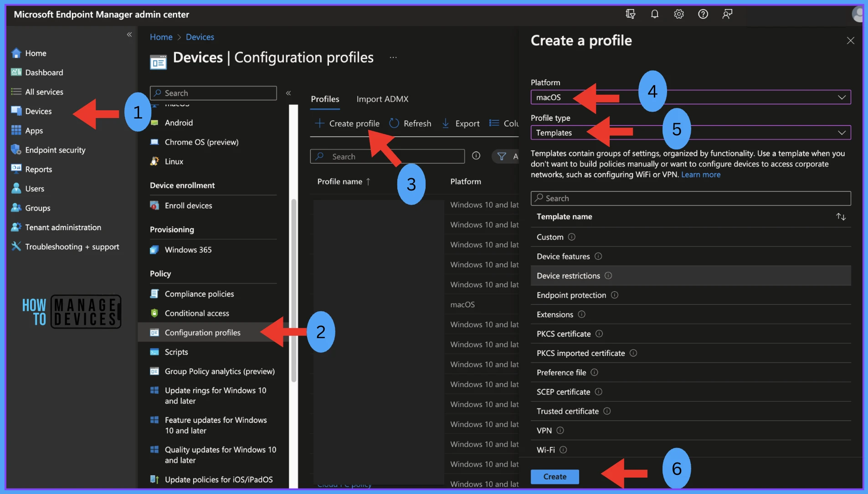
Task: Click info icon next to Preference file
Action: click(595, 372)
